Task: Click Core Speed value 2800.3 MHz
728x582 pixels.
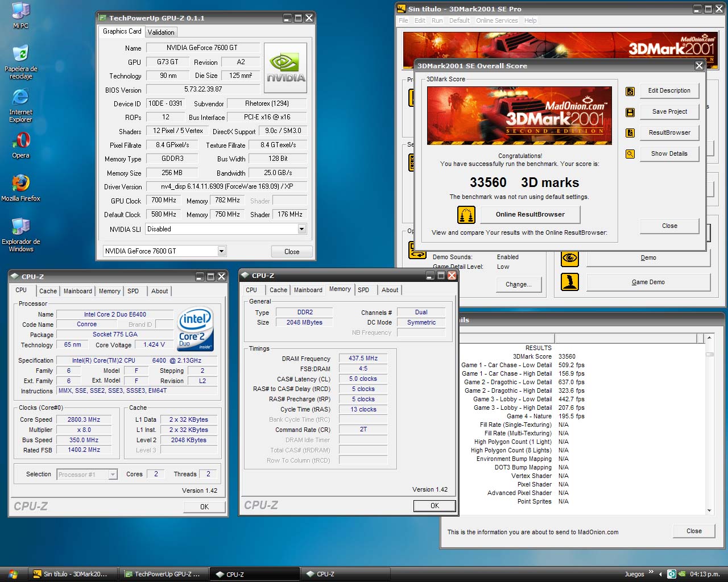Action: (x=84, y=420)
